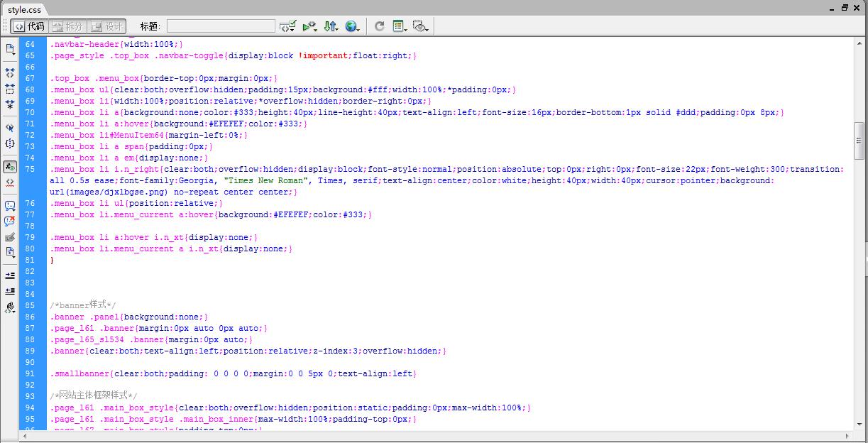Click the /*banner样式*/ comment line
The height and width of the screenshot is (443, 868).
[x=83, y=305]
